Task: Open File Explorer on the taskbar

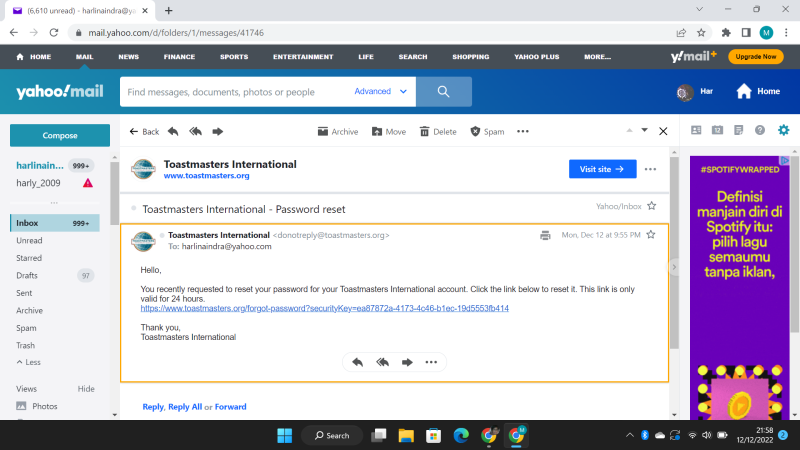Action: click(406, 436)
